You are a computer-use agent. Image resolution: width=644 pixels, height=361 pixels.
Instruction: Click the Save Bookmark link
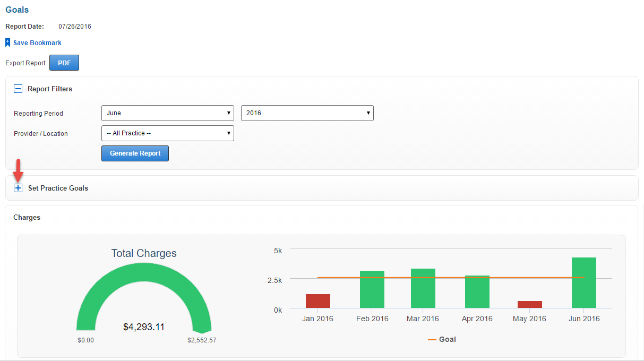coord(37,42)
